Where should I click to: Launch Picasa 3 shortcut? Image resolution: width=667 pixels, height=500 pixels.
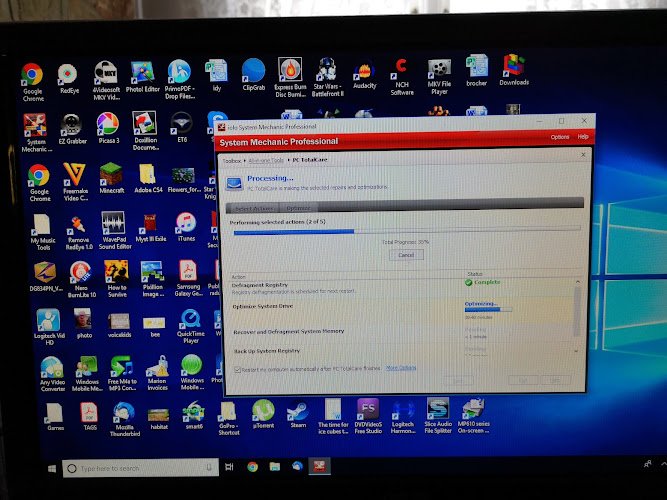(x=108, y=128)
